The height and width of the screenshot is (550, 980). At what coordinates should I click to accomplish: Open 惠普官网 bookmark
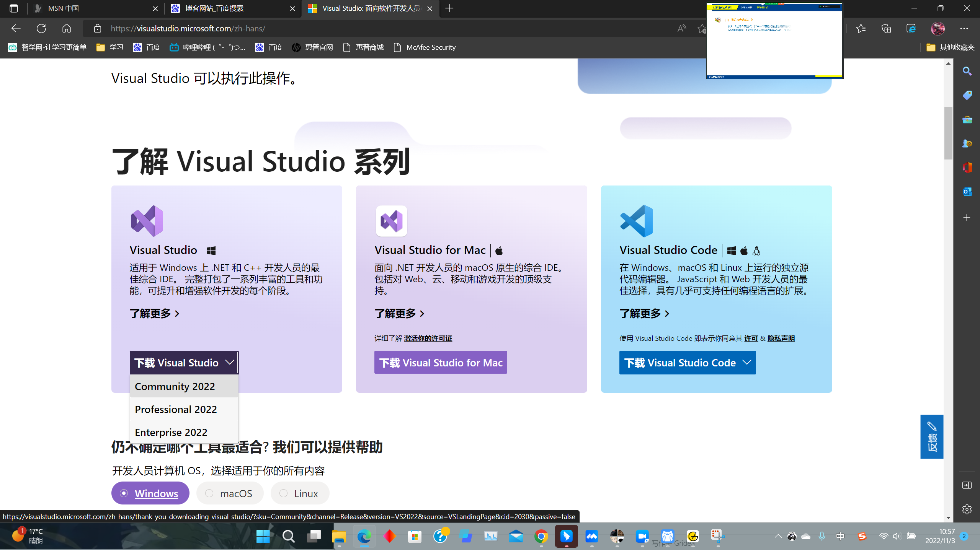(x=312, y=47)
